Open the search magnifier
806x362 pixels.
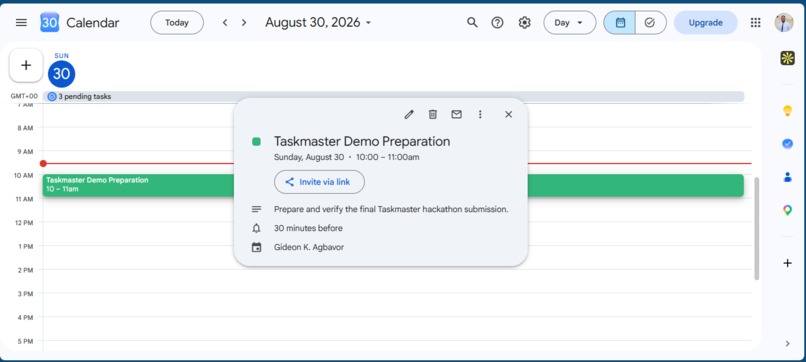coord(472,23)
